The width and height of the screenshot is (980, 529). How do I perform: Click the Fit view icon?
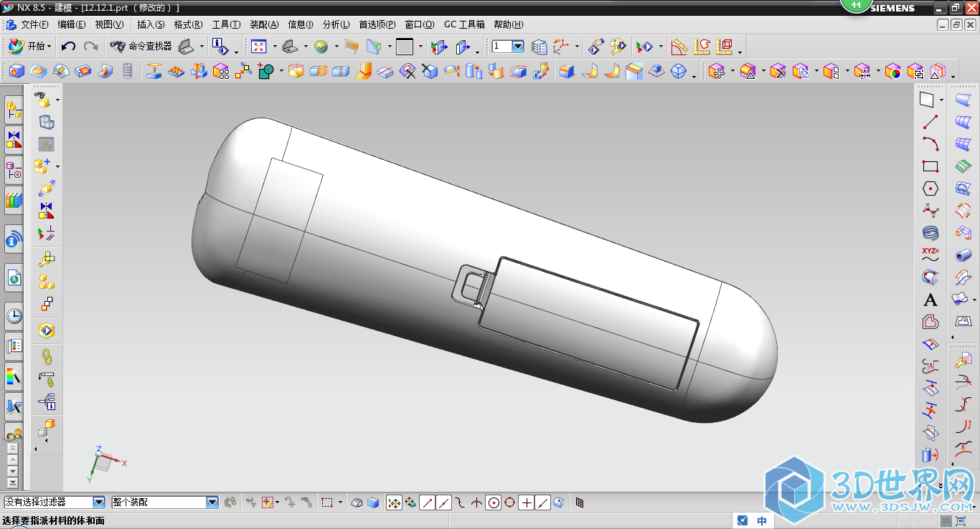click(259, 47)
